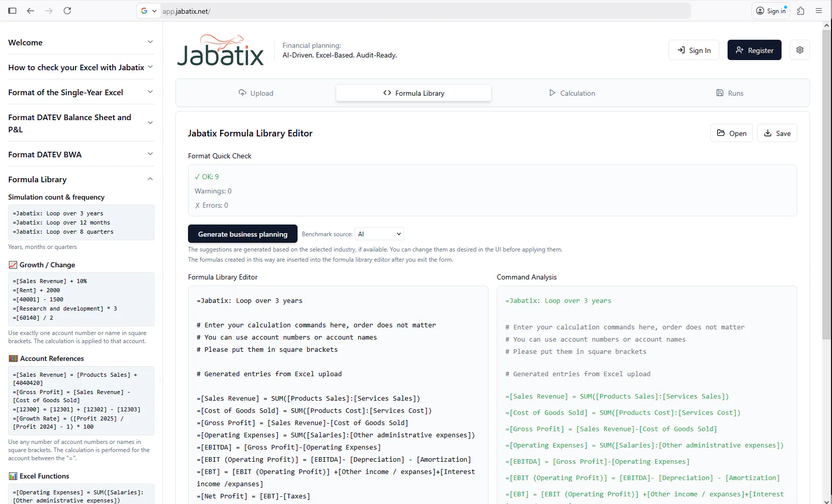Open the Runs tab
Viewport: 832px width, 504px height.
[x=730, y=93]
